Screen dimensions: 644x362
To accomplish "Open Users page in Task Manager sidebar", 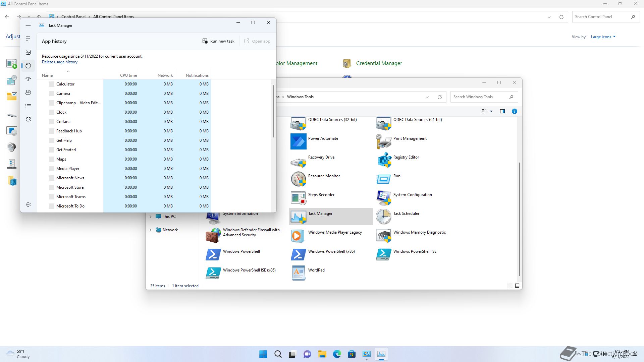I will click(x=28, y=93).
